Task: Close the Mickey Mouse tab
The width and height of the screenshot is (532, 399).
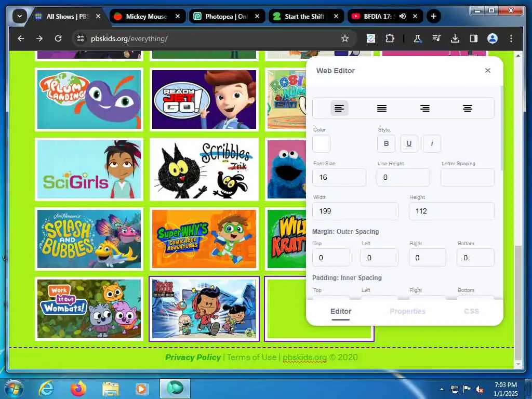Action: point(178,16)
